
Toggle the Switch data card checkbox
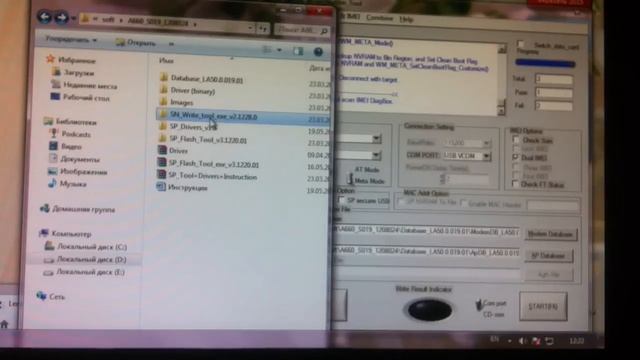[x=520, y=44]
